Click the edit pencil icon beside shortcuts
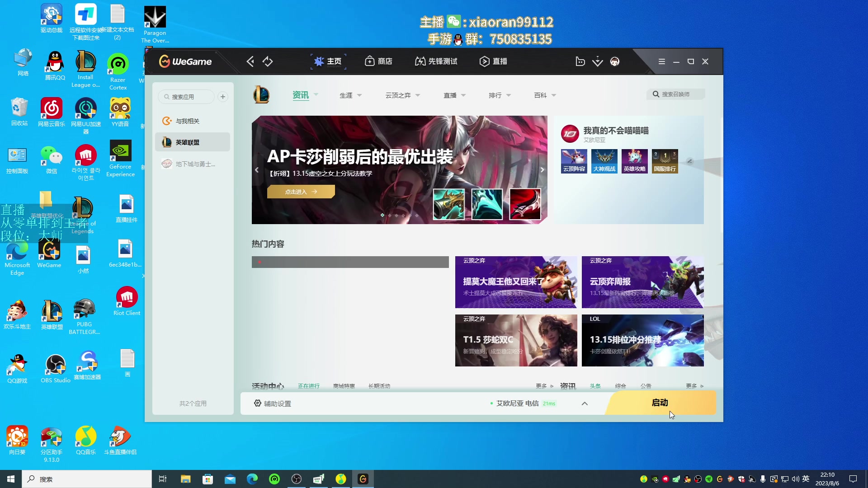Image resolution: width=868 pixels, height=488 pixels. [x=689, y=161]
